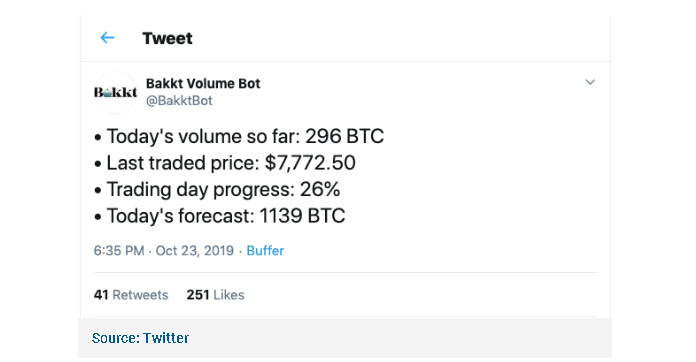Screen dimensions: 696x362
Task: Click the Tweet header title
Action: point(167,38)
